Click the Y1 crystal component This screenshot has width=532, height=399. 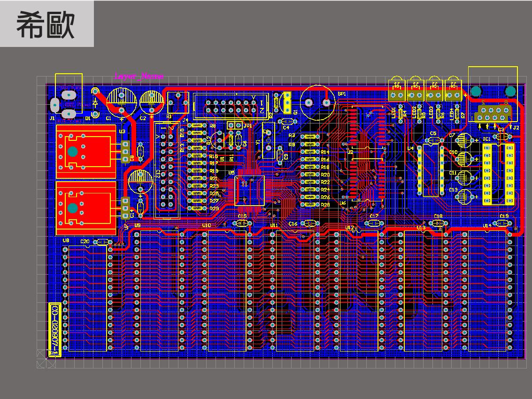pyautogui.click(x=268, y=140)
